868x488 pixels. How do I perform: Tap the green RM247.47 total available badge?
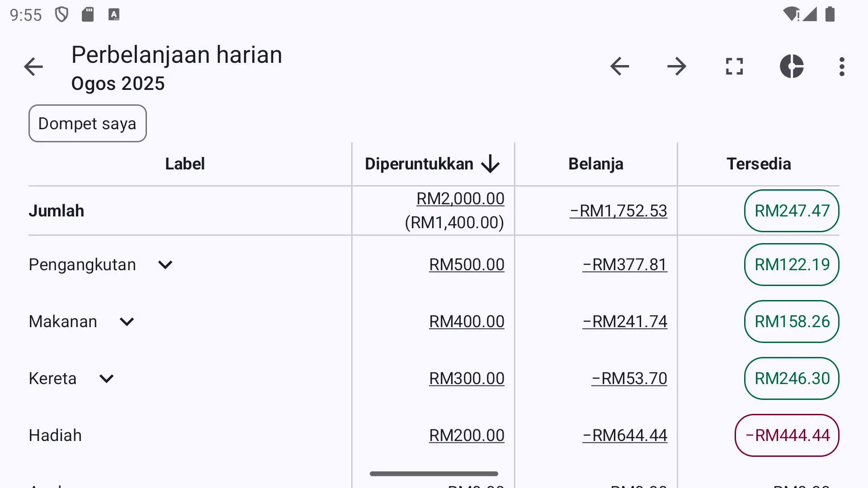(x=792, y=211)
